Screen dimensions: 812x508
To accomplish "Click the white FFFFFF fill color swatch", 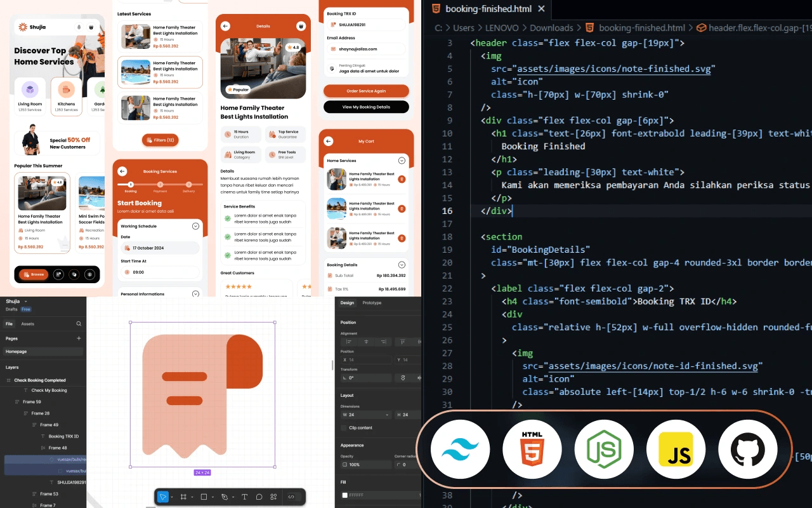I will (x=344, y=495).
